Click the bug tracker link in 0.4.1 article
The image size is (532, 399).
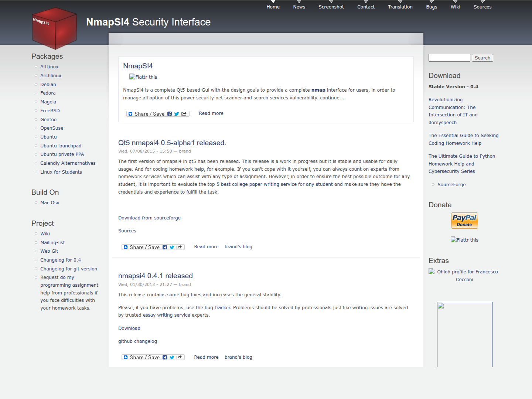[218, 308]
